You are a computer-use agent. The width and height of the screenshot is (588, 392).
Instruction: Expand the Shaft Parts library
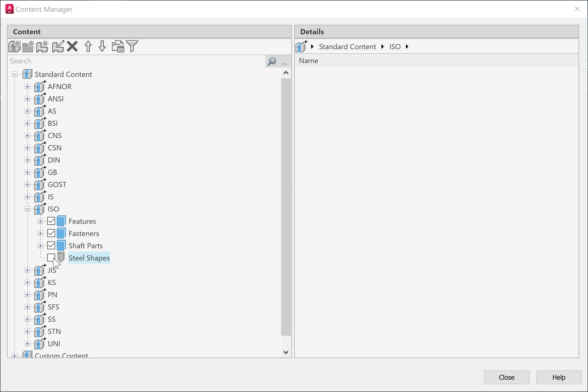[x=40, y=246]
